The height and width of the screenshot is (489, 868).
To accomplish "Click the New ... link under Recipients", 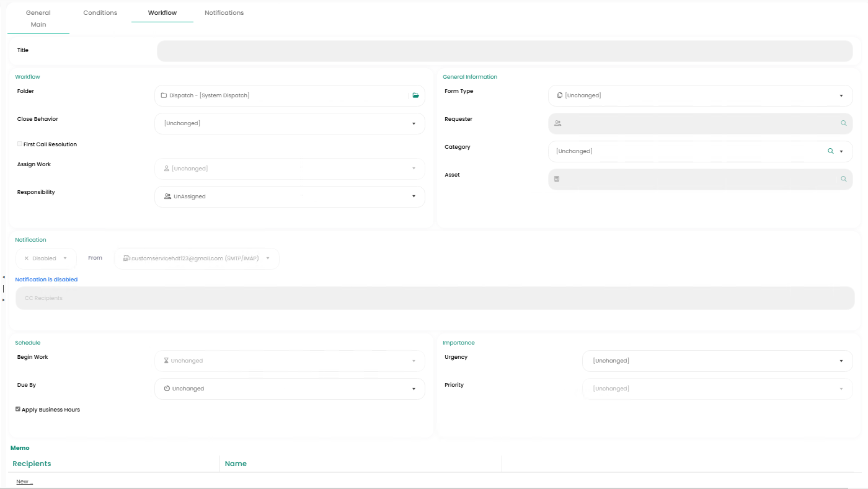I will tap(25, 482).
